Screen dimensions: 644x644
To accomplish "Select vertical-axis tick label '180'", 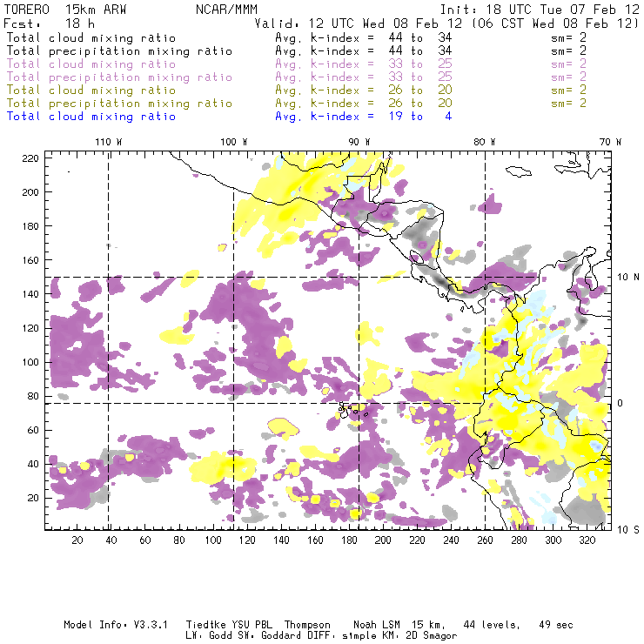I will pos(30,226).
